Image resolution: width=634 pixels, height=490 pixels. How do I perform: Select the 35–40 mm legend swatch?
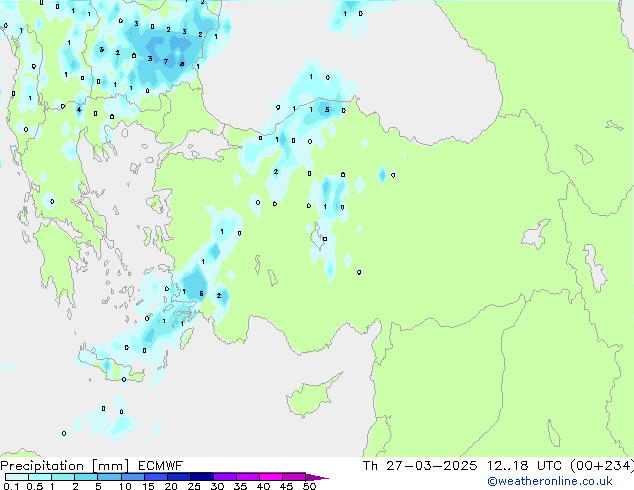point(248,477)
